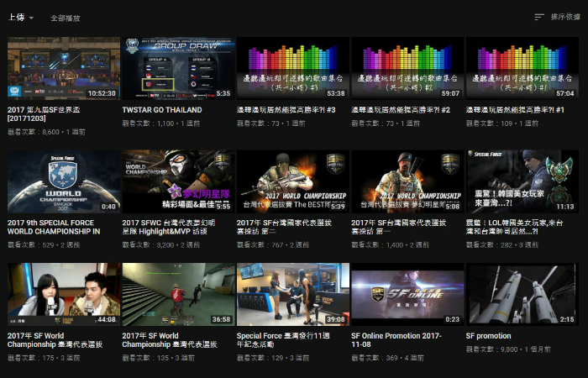The image size is (588, 378).
Task: Click title 2017年 SF台灣國家代表選拔賽採訪 第一
Action: click(x=399, y=227)
